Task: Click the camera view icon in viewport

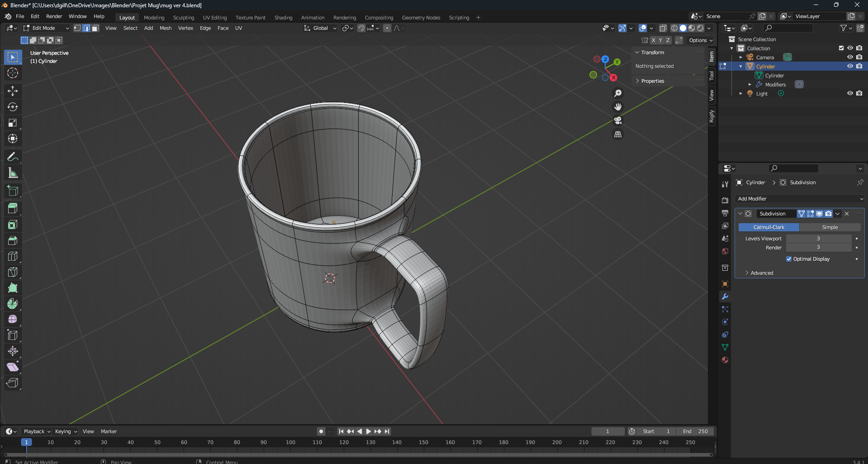Action: pos(618,121)
